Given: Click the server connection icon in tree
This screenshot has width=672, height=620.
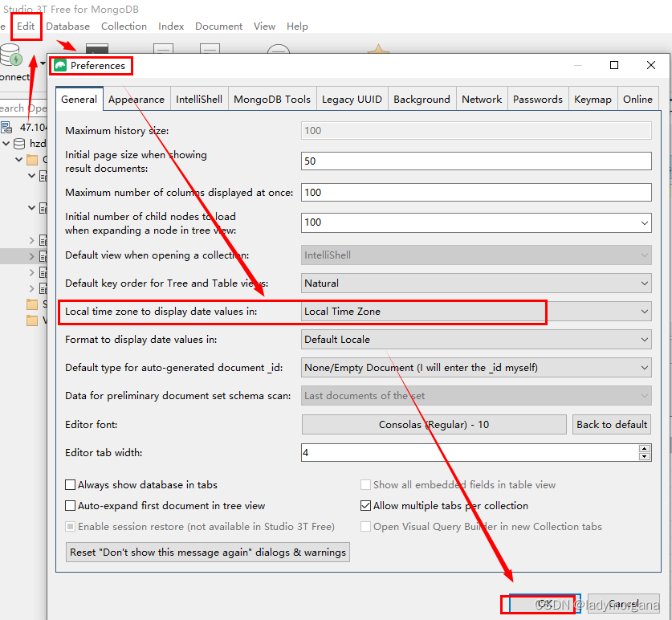Looking at the screenshot, I should tap(6, 128).
